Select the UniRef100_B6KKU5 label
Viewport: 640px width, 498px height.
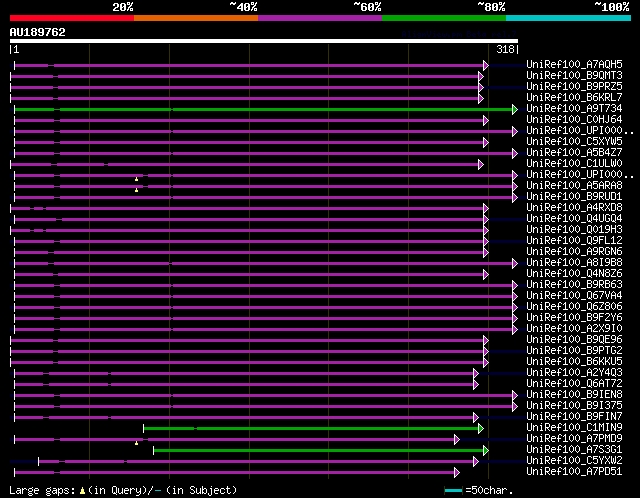click(574, 362)
